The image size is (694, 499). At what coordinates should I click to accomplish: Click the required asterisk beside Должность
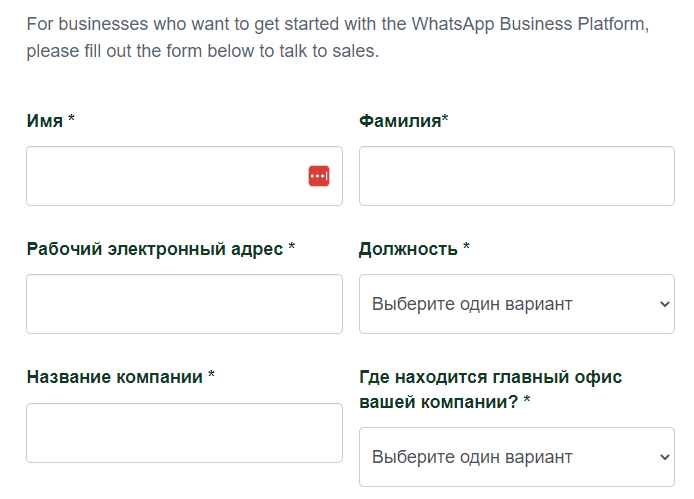tap(466, 246)
